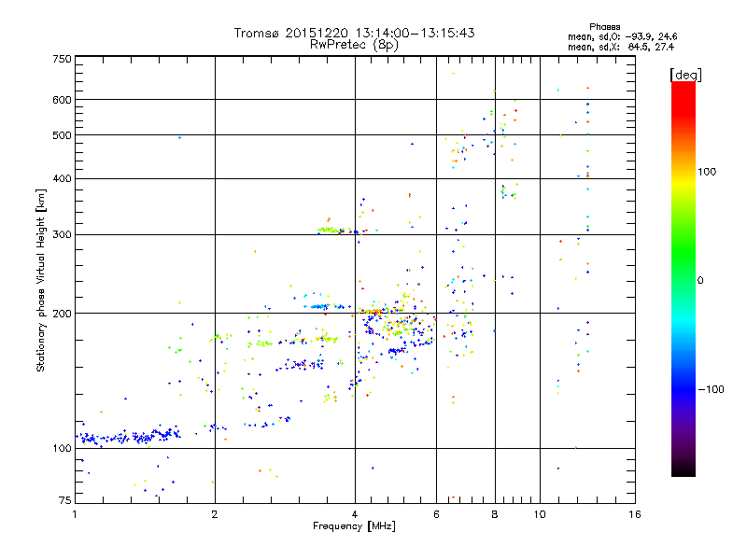Click the '[deg]' colorbar unit label
Image resolution: width=747 pixels, height=560 pixels.
(x=685, y=75)
